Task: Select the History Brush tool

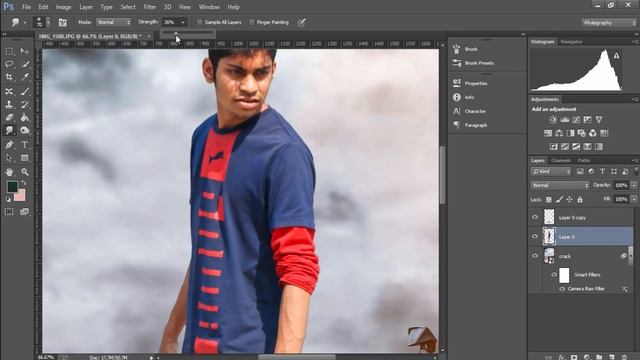Action: pyautogui.click(x=24, y=104)
